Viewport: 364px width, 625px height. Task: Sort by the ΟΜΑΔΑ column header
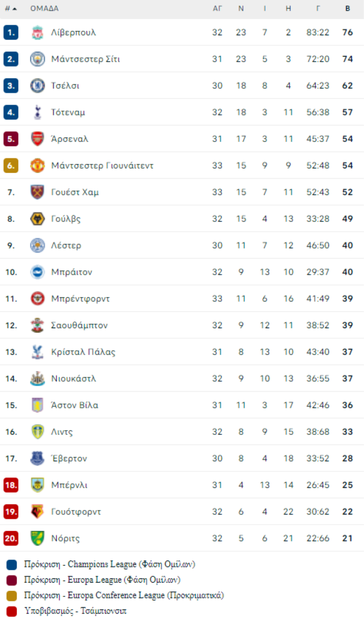click(x=44, y=8)
